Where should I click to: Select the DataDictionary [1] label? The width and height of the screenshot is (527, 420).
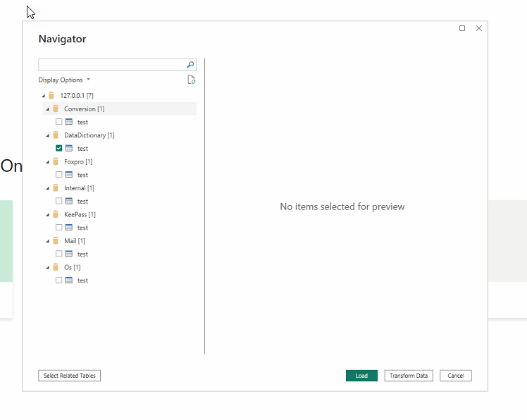[89, 135]
